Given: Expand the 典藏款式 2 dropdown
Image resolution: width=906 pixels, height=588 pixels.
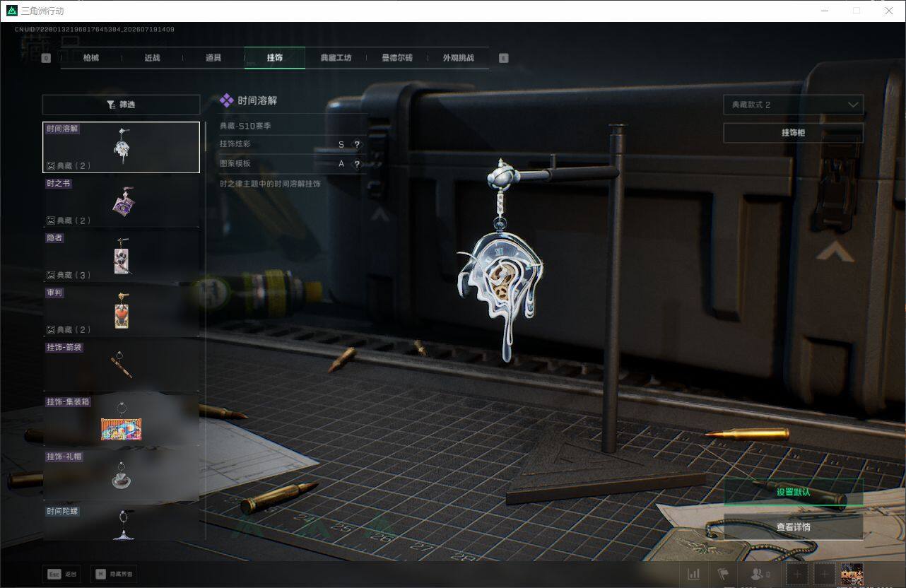Looking at the screenshot, I should (793, 105).
